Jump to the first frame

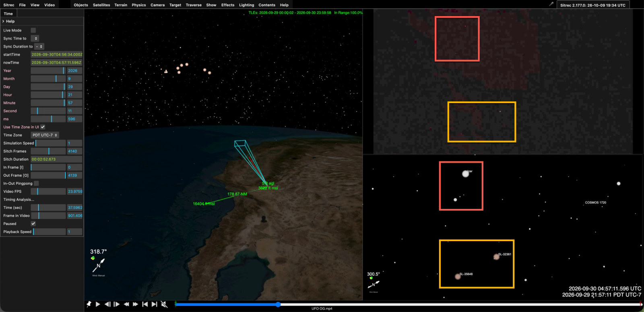pyautogui.click(x=145, y=304)
